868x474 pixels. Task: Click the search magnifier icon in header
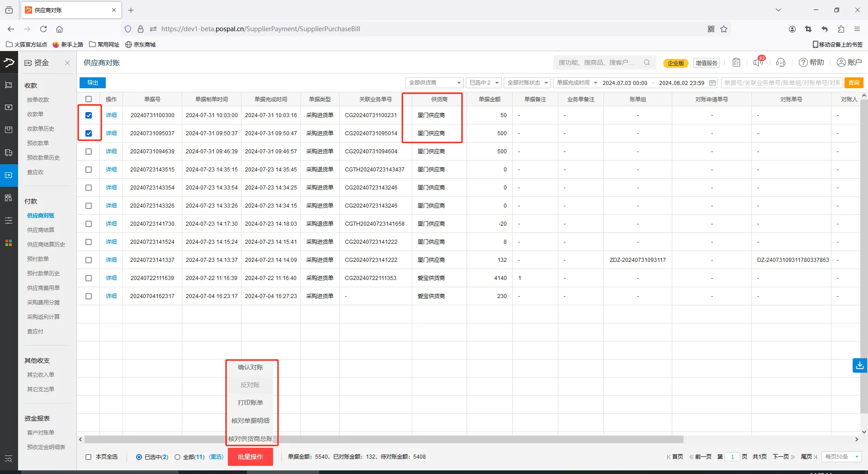coord(647,62)
